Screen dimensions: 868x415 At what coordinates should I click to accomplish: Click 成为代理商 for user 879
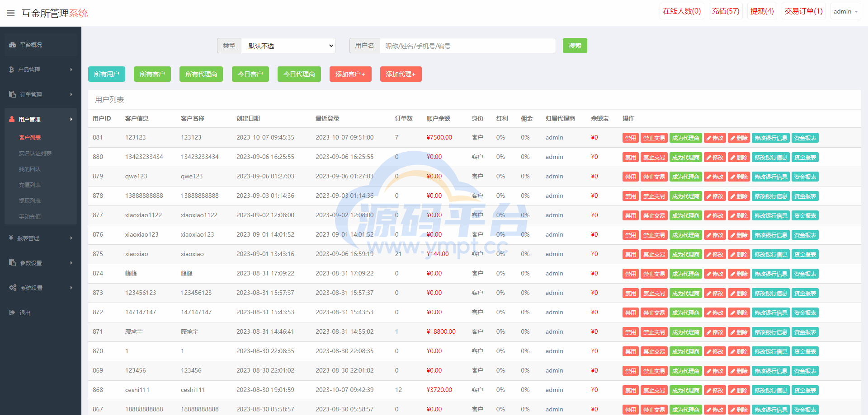point(686,177)
